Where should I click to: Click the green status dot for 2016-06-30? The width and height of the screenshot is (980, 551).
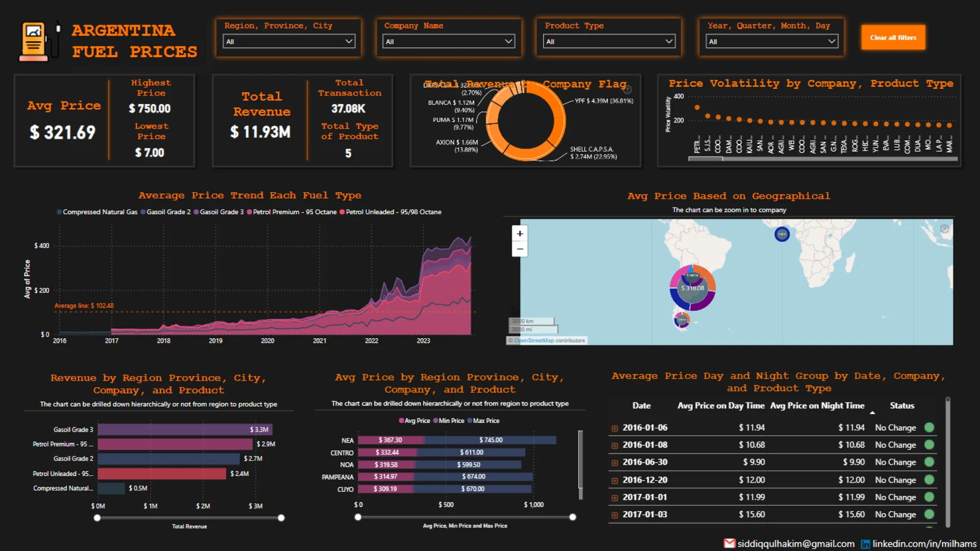tap(929, 462)
